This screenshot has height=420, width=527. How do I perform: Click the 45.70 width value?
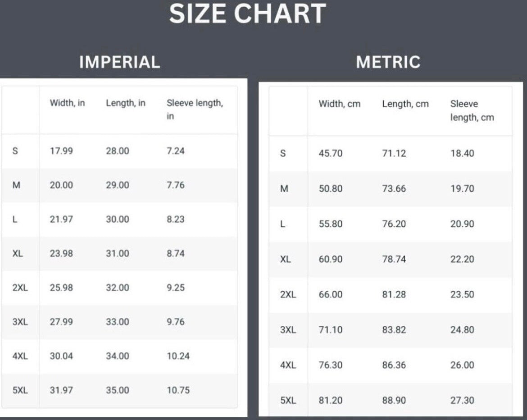[x=331, y=153]
